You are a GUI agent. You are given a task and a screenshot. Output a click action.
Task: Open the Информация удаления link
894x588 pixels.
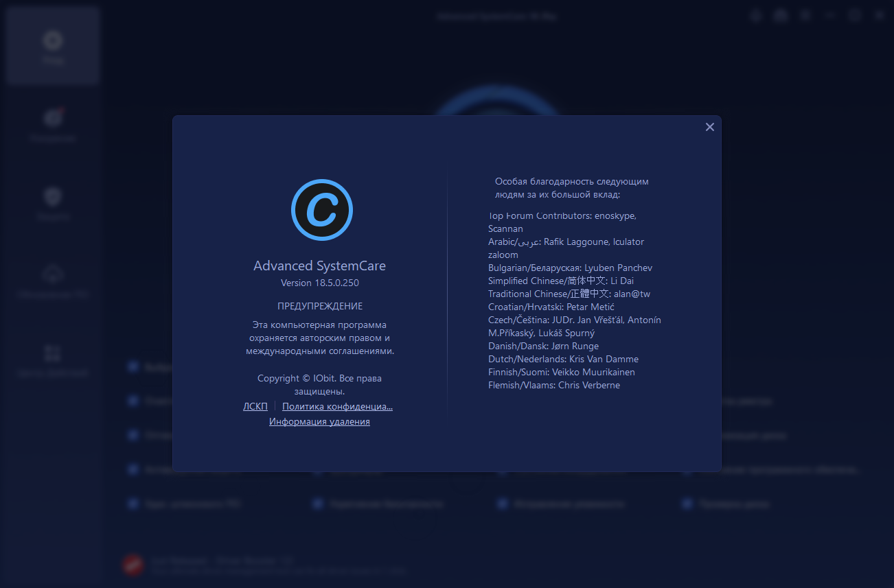point(319,421)
